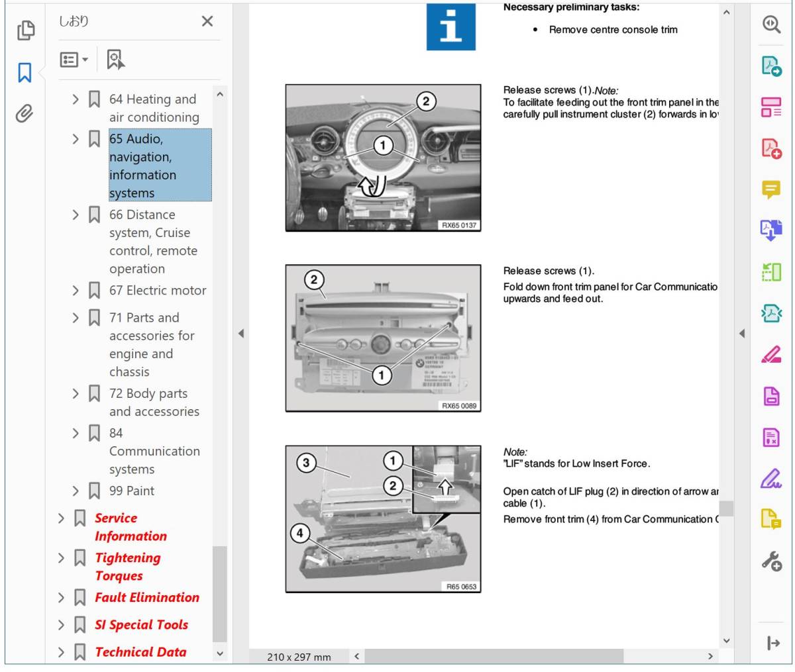The height and width of the screenshot is (672, 795).
Task: Expand the 99 Paint bookmark
Action: point(76,491)
